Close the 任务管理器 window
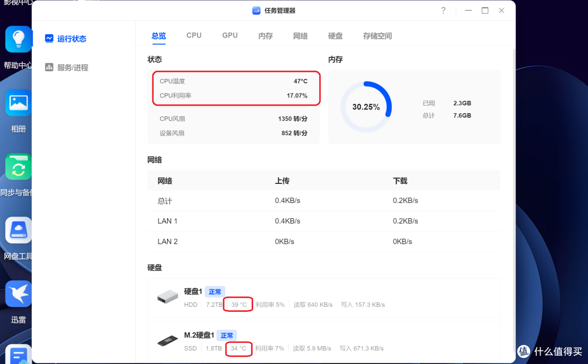The image size is (588, 364). [x=501, y=10]
